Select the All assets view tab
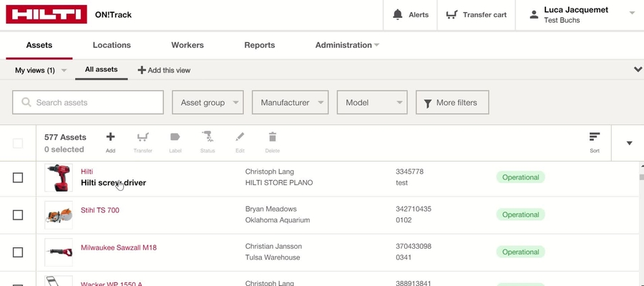Viewport: 644px width, 286px height. tap(101, 69)
